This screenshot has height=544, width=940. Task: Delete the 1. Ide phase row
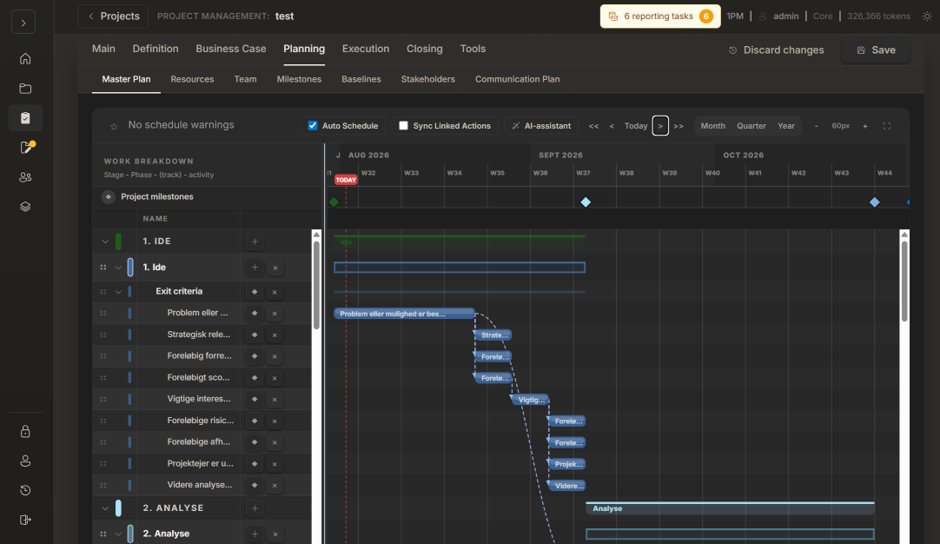(x=275, y=268)
